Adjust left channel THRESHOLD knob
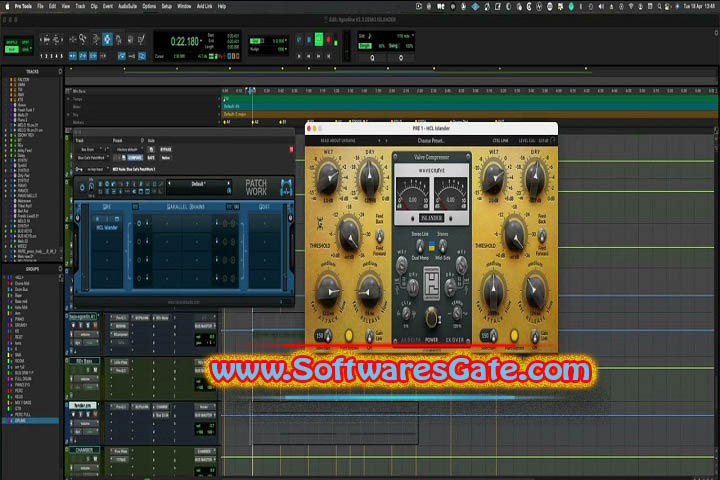The image size is (720, 480). [x=349, y=233]
